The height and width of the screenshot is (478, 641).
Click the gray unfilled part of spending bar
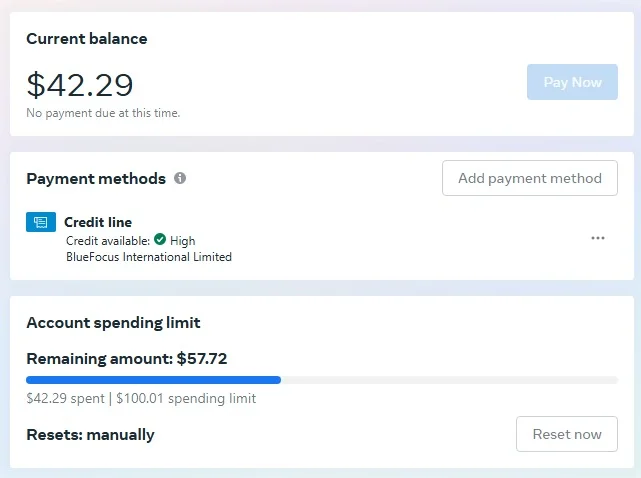(x=449, y=380)
